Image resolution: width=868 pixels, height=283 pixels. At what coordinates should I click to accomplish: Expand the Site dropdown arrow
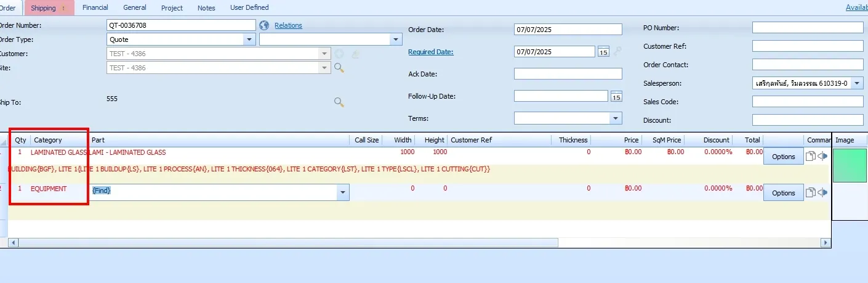click(324, 68)
